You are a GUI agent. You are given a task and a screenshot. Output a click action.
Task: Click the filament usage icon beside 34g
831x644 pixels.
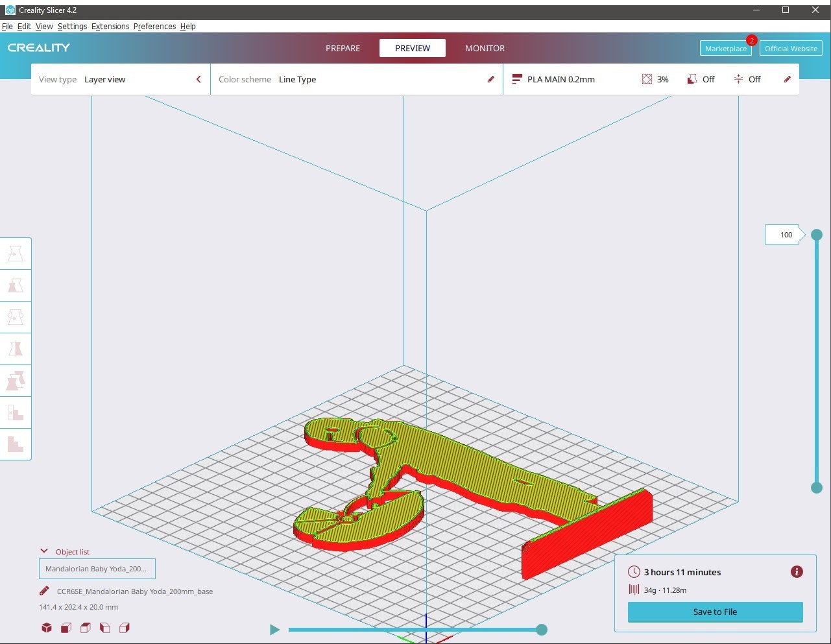(x=634, y=590)
